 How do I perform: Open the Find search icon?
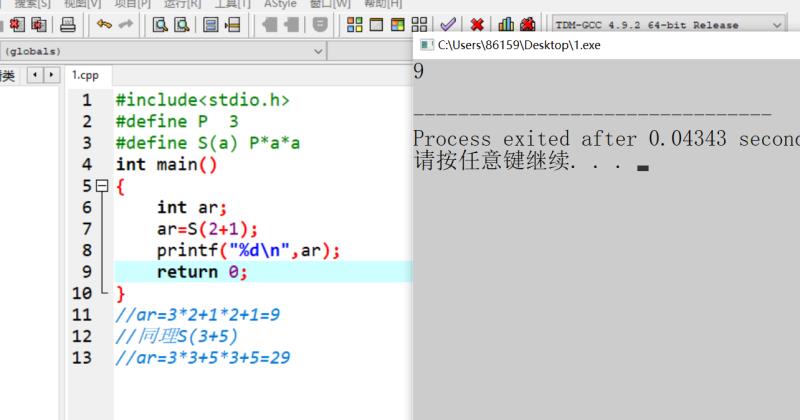160,24
